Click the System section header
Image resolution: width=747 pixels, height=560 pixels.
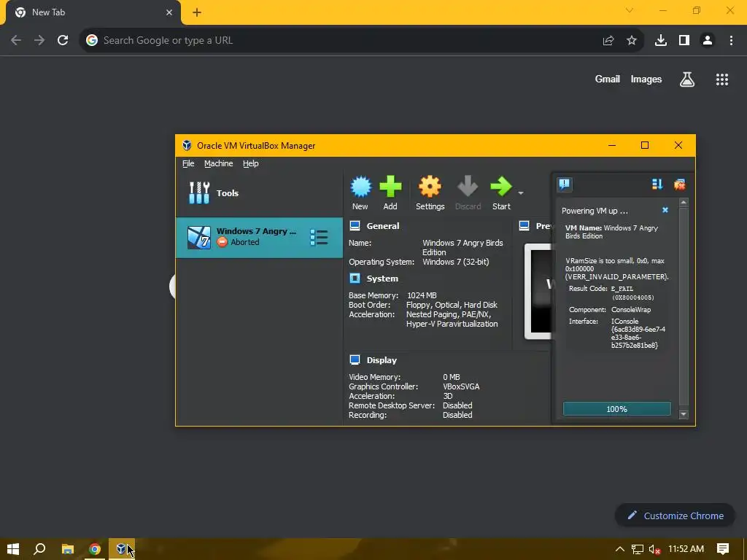pos(382,278)
